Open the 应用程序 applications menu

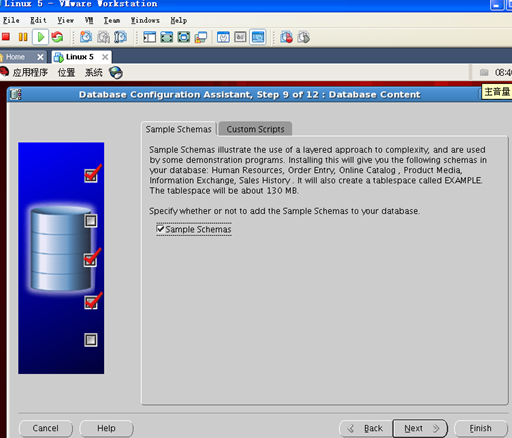coord(30,72)
